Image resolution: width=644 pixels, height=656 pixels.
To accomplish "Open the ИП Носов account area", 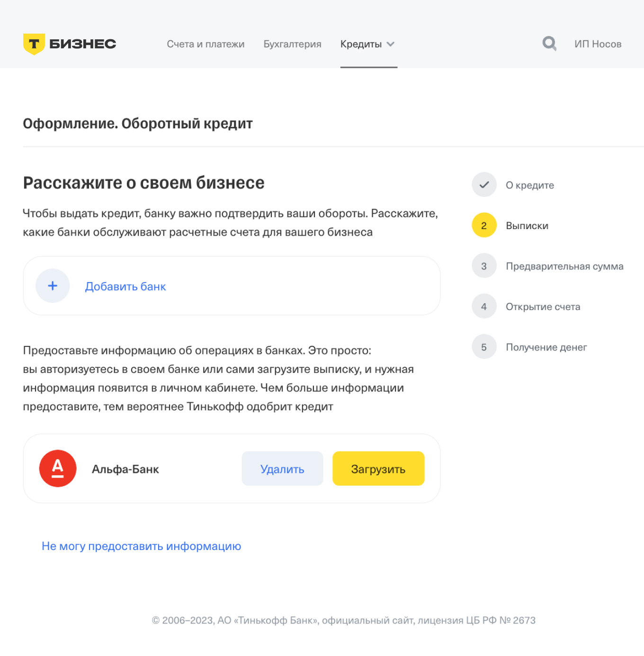I will tap(598, 44).
